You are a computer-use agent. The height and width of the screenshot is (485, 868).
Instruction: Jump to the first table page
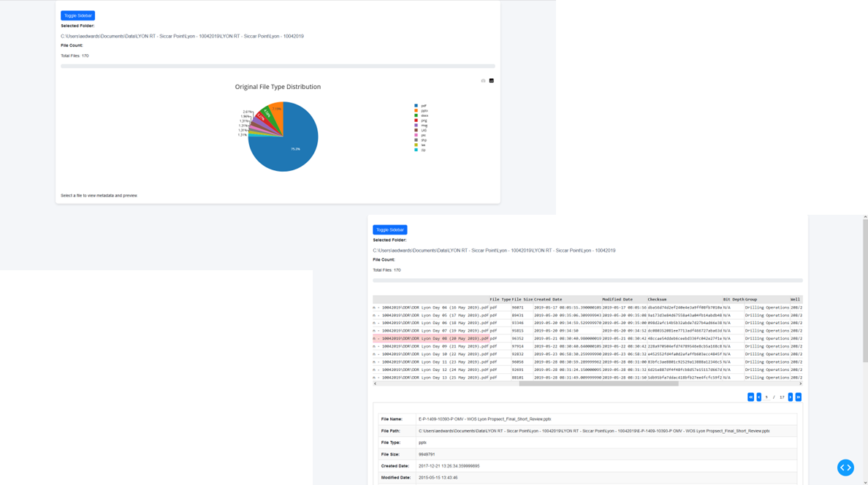[750, 397]
